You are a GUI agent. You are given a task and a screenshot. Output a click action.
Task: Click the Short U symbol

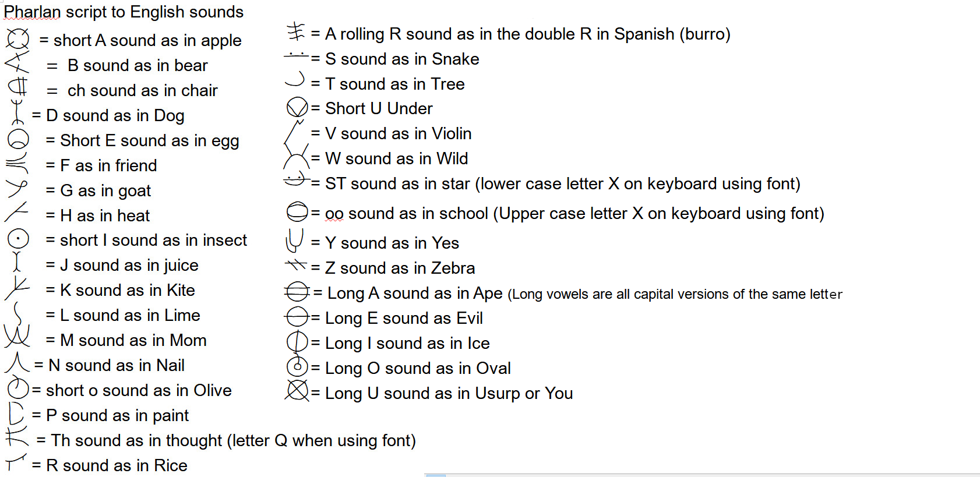tap(297, 107)
